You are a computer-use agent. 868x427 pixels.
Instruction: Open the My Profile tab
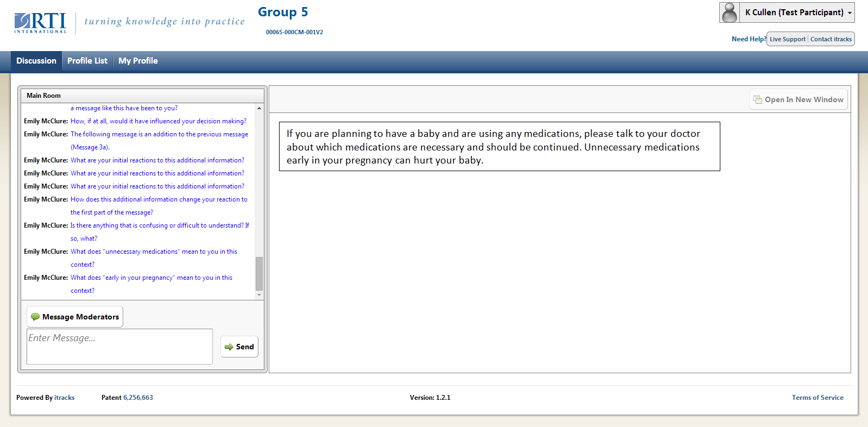coord(138,61)
